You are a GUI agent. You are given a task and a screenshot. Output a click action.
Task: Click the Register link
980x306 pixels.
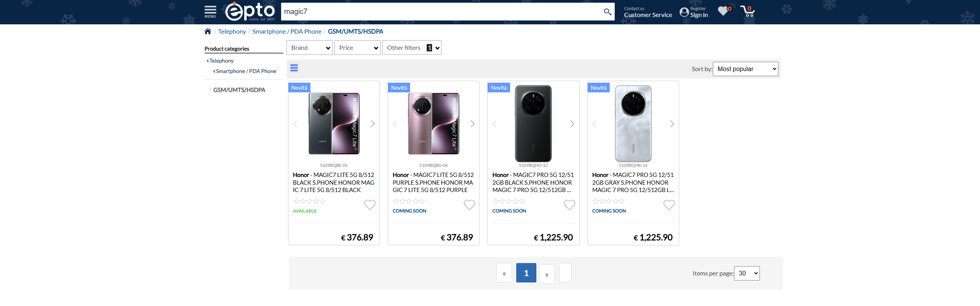(x=698, y=8)
